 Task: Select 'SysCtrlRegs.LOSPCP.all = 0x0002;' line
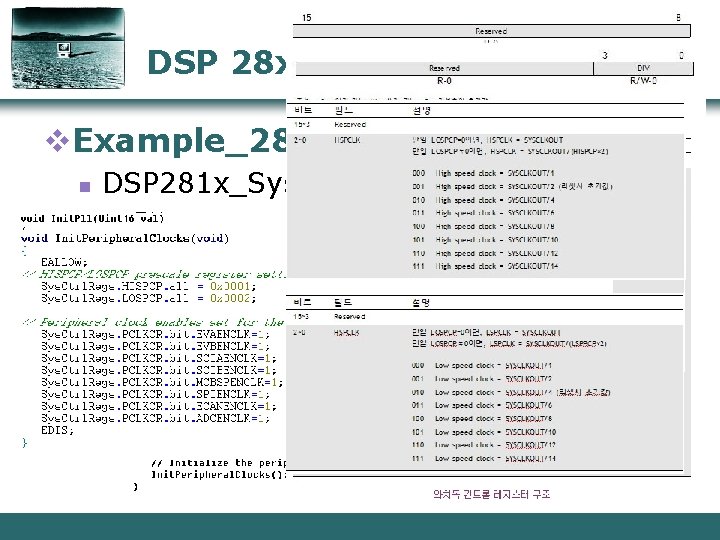[x=148, y=298]
